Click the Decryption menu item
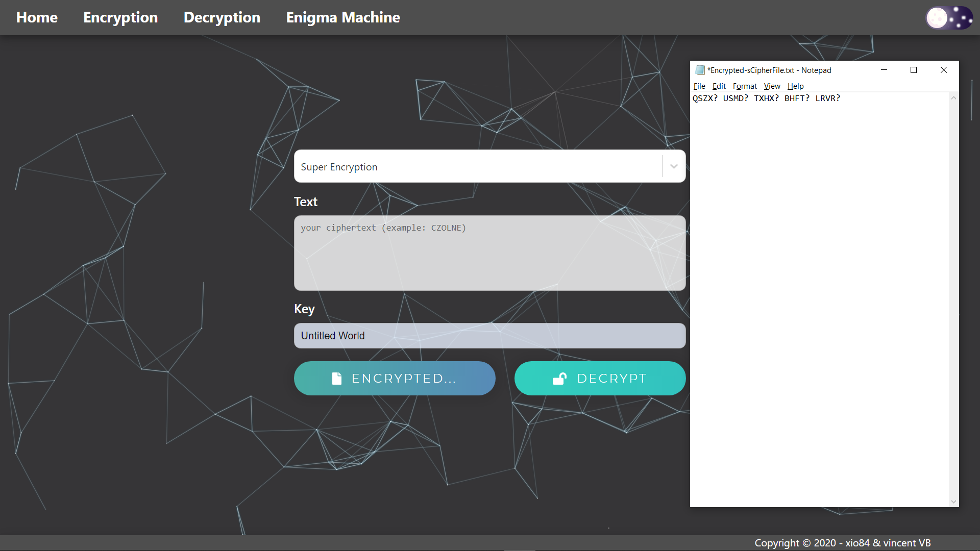980x551 pixels. 222,17
